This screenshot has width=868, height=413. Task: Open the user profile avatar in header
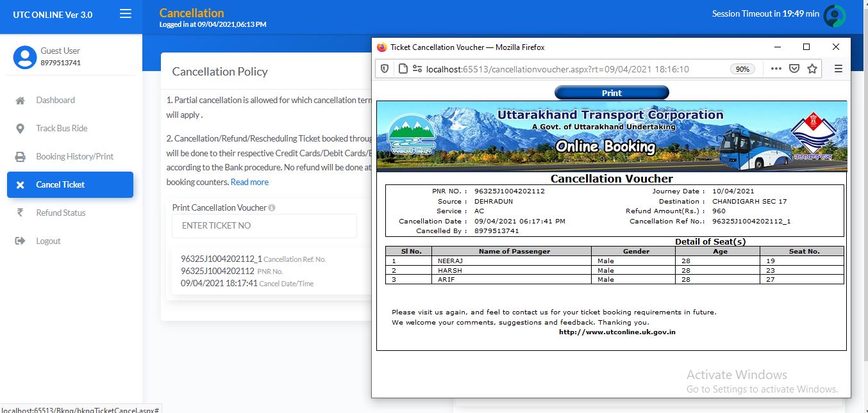coord(835,15)
